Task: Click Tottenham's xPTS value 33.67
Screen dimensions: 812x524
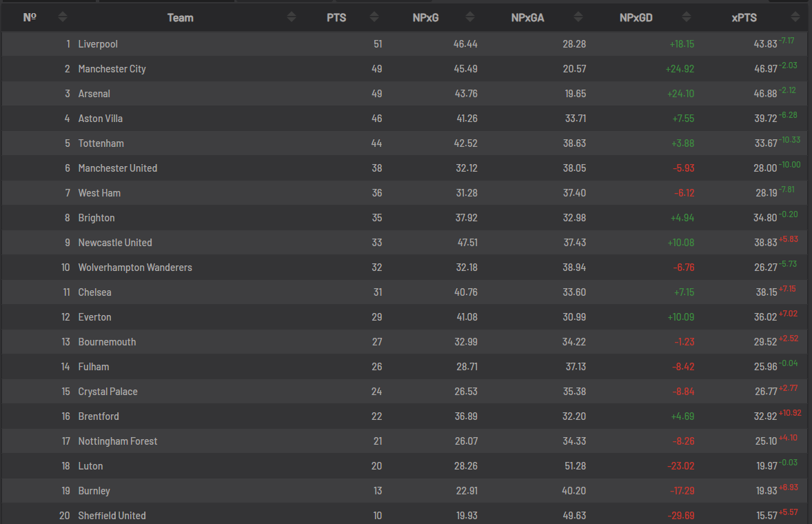Action: pos(766,143)
